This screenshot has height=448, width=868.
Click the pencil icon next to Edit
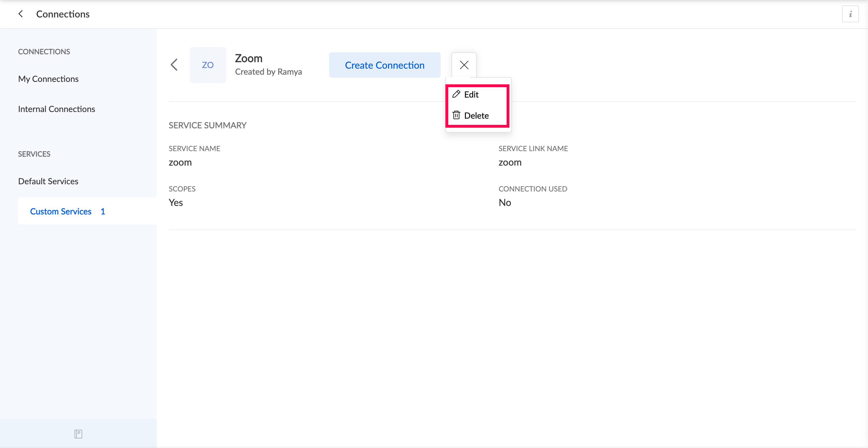coord(456,94)
